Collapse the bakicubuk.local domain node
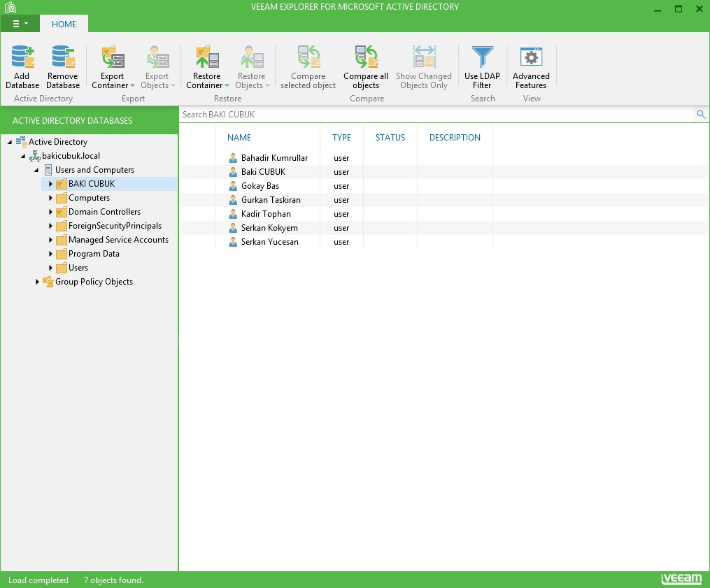 [23, 156]
